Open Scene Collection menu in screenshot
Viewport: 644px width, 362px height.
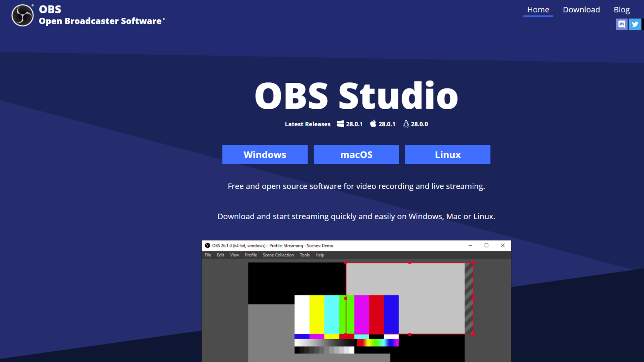[x=278, y=255]
